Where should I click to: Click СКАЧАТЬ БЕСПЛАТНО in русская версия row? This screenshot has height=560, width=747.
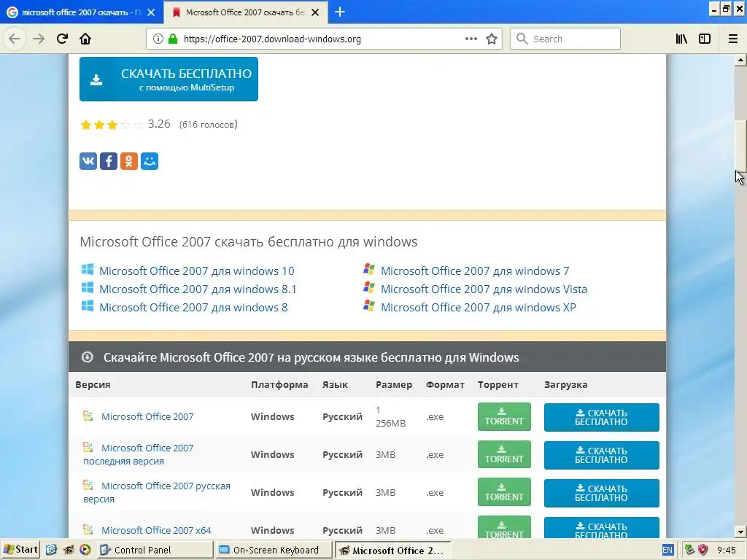coord(602,493)
